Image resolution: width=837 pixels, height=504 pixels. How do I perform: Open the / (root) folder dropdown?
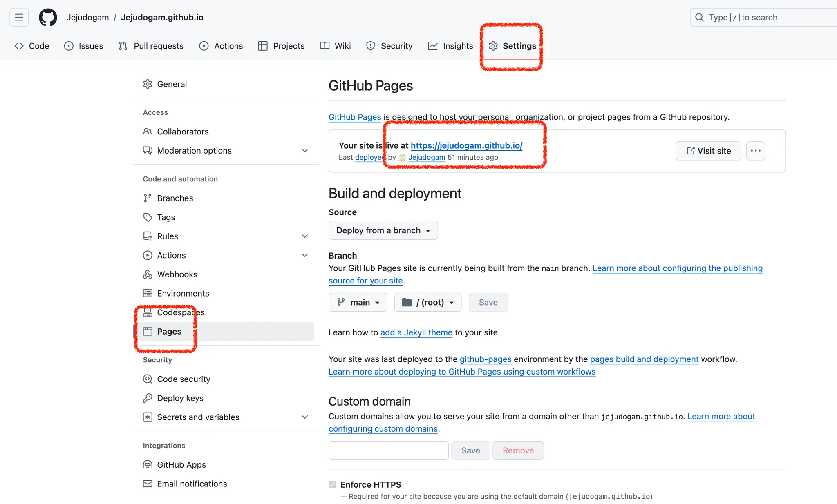(427, 302)
